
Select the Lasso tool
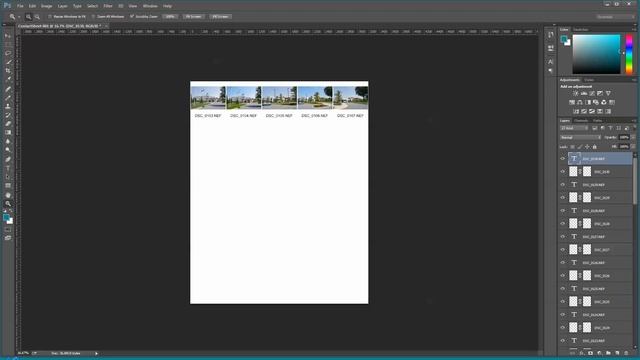click(8, 53)
